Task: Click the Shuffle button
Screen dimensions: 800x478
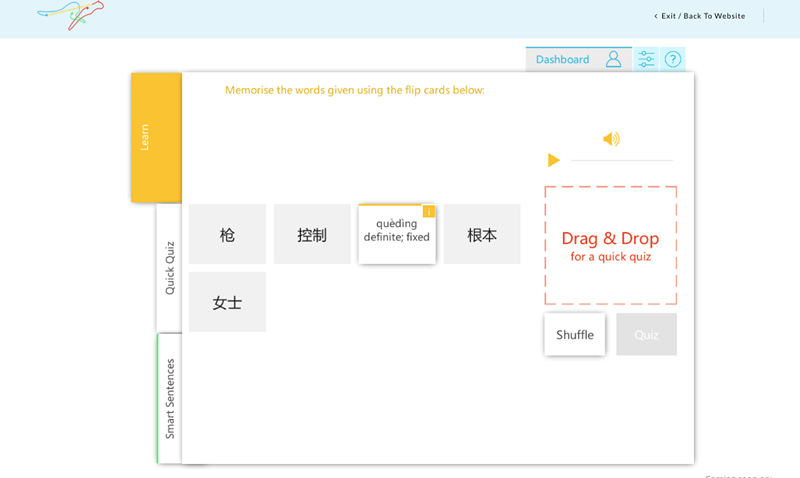Action: (575, 335)
